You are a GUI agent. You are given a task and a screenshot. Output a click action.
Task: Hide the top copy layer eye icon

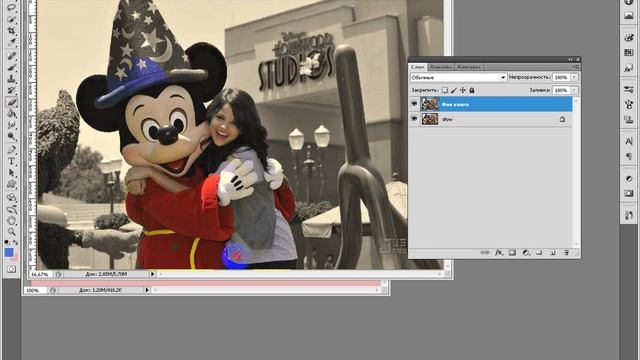[x=414, y=104]
